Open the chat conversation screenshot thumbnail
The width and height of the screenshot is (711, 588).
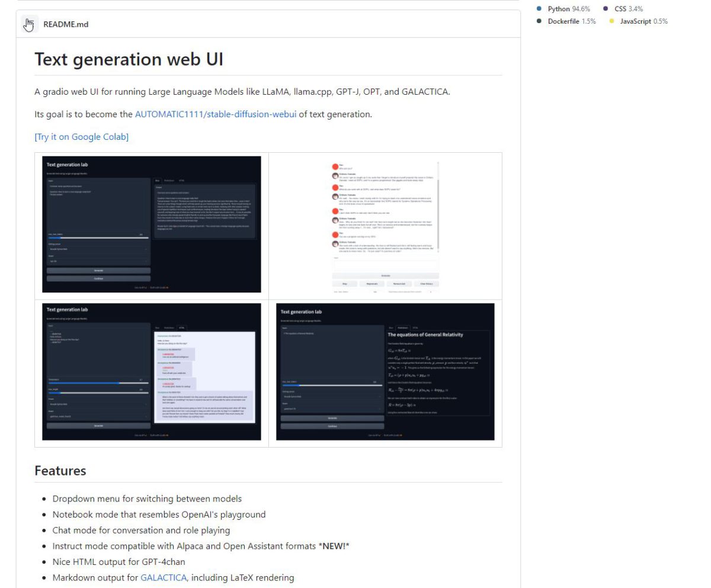(385, 225)
